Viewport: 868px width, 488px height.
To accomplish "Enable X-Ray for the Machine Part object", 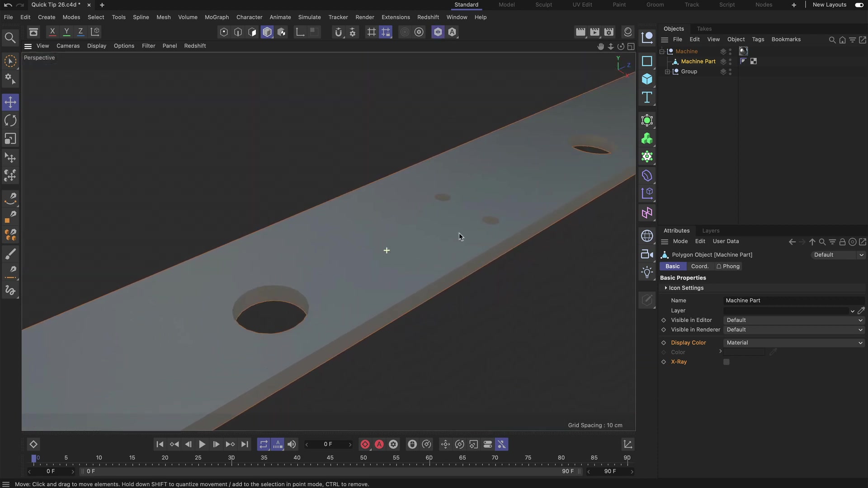I will (726, 362).
